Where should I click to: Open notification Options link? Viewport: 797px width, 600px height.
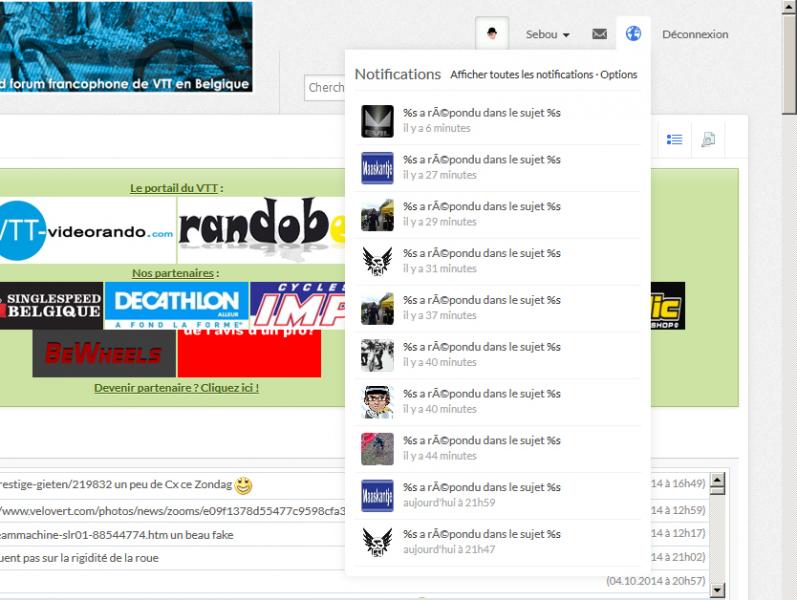tap(619, 75)
